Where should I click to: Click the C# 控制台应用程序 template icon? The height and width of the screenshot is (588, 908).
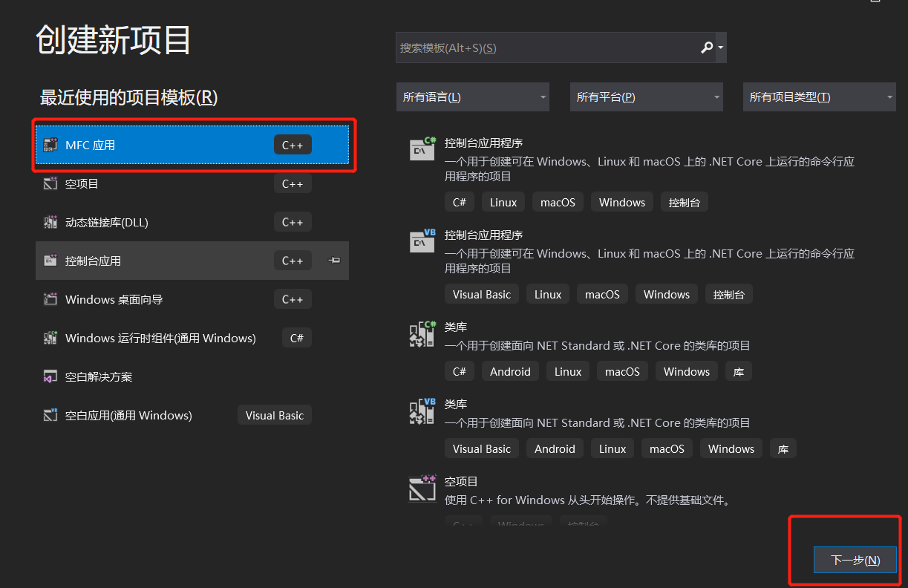tap(422, 148)
